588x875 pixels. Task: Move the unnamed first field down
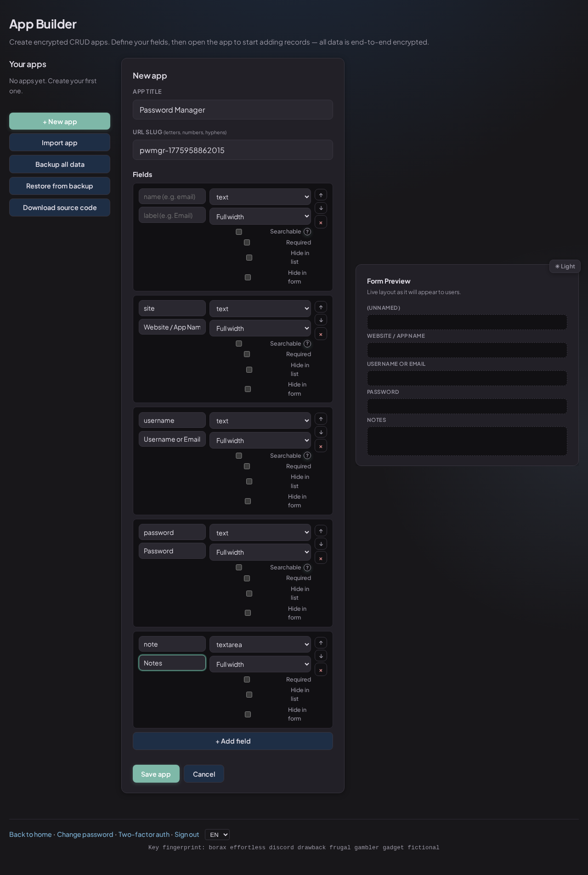click(321, 208)
